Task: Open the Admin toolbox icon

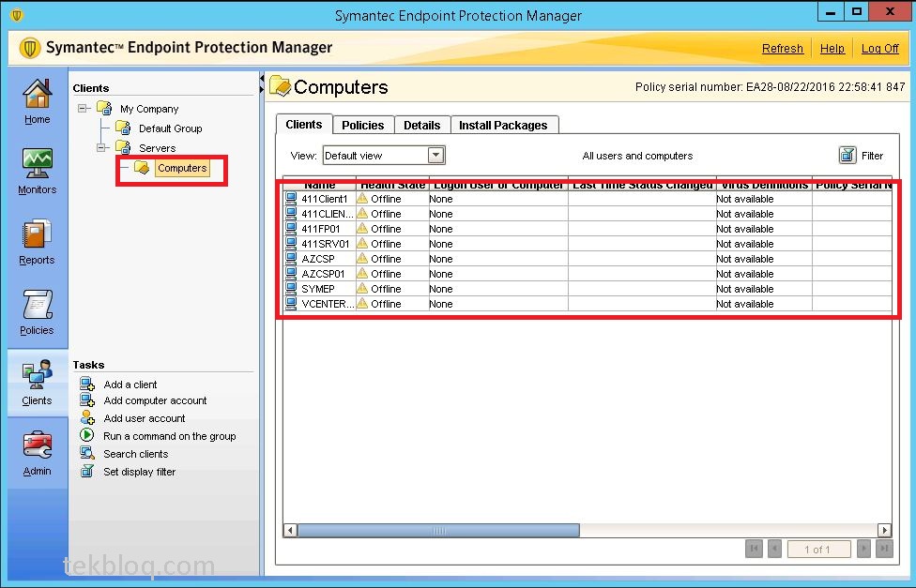Action: coord(38,446)
